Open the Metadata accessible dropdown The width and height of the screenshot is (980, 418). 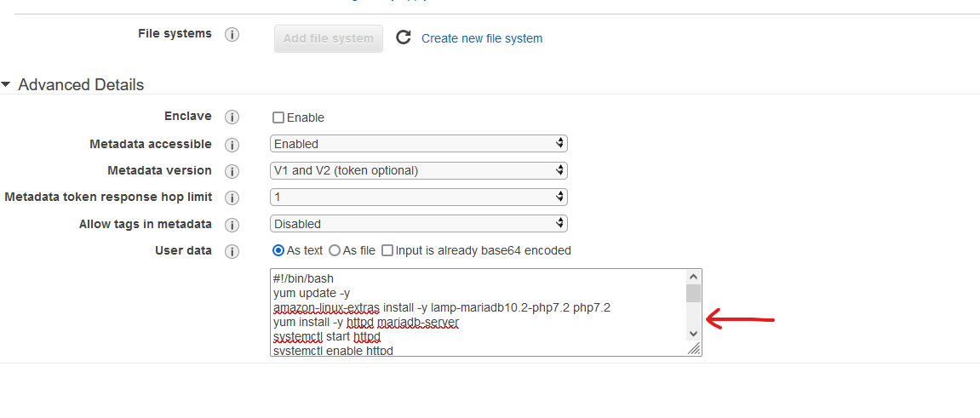pyautogui.click(x=418, y=144)
